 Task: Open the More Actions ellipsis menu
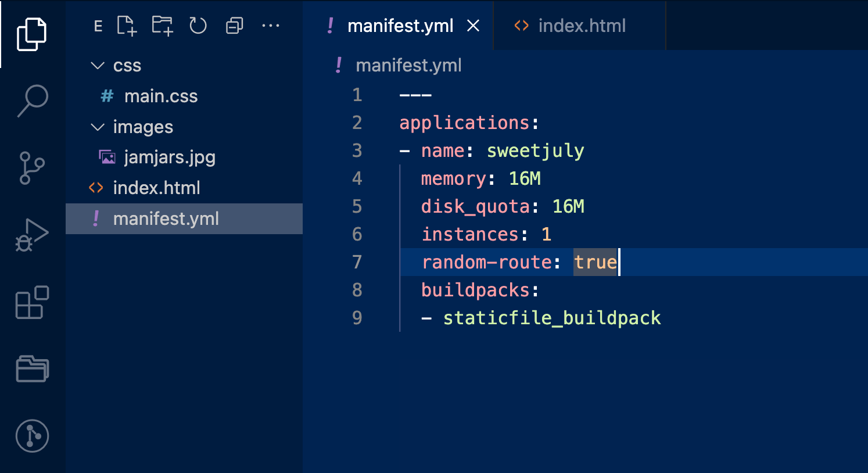tap(271, 26)
